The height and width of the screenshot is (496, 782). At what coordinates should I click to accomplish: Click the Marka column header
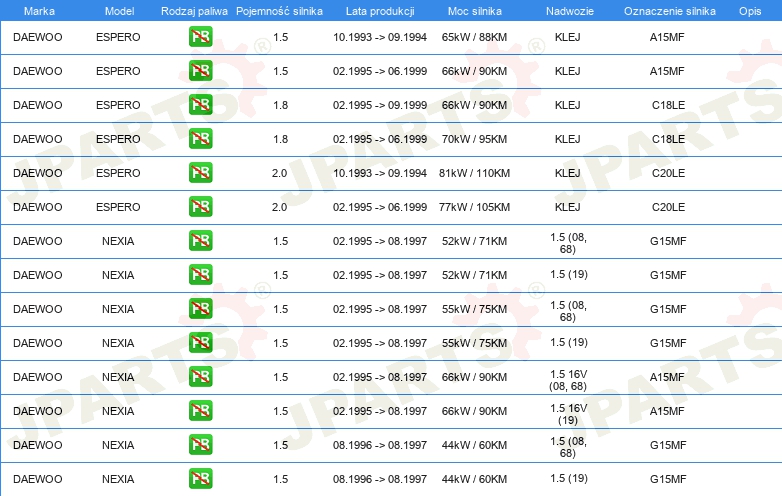coord(39,11)
